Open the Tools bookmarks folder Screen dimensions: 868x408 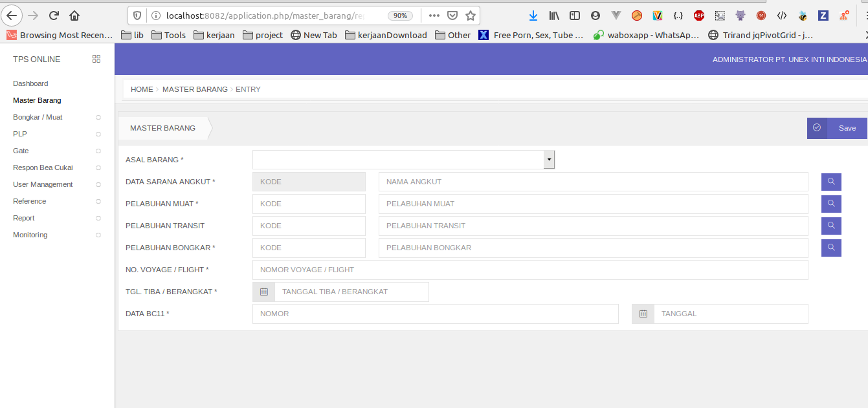click(168, 35)
